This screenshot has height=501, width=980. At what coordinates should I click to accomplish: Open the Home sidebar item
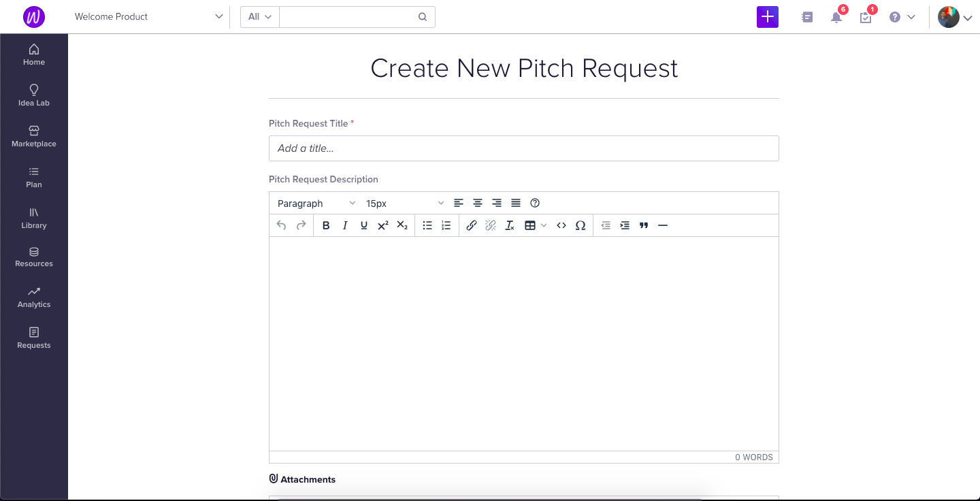[34, 54]
